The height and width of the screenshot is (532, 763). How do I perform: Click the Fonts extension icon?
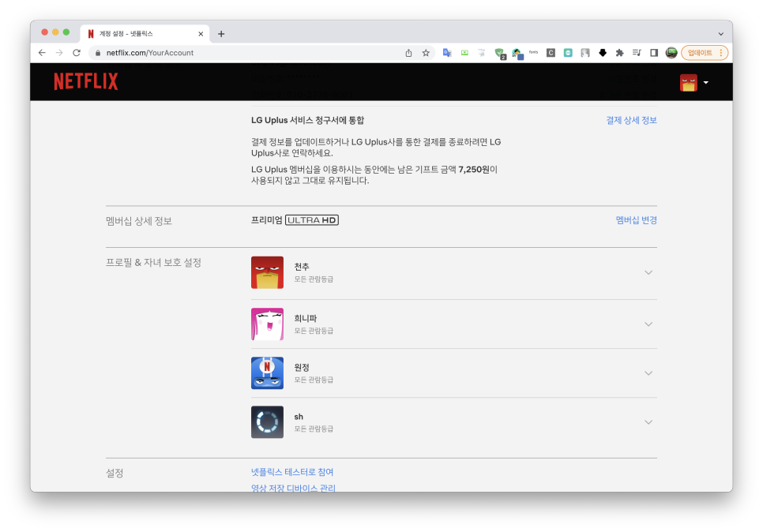[534, 53]
